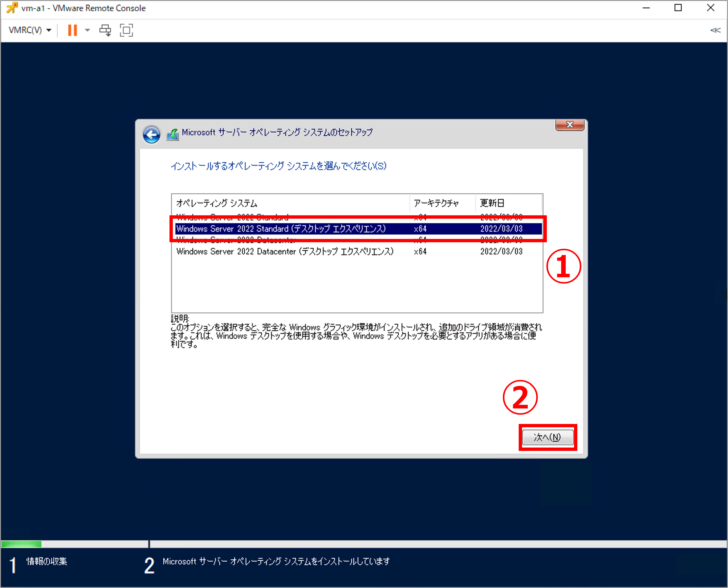Click the オペレーティング システム column header
728x588 pixels.
291,203
